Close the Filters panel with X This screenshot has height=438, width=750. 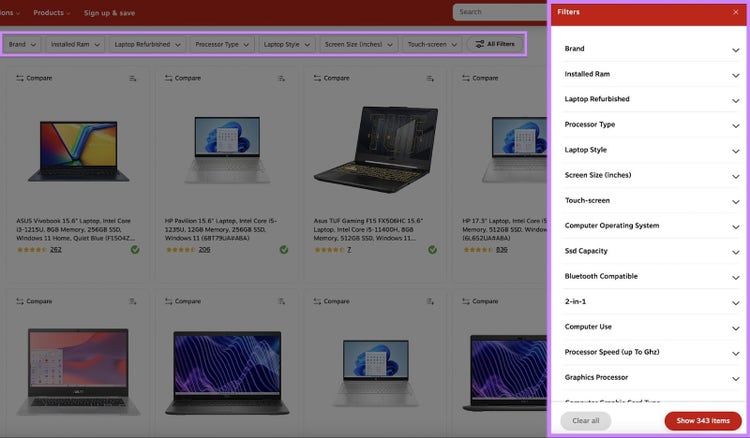pyautogui.click(x=735, y=12)
